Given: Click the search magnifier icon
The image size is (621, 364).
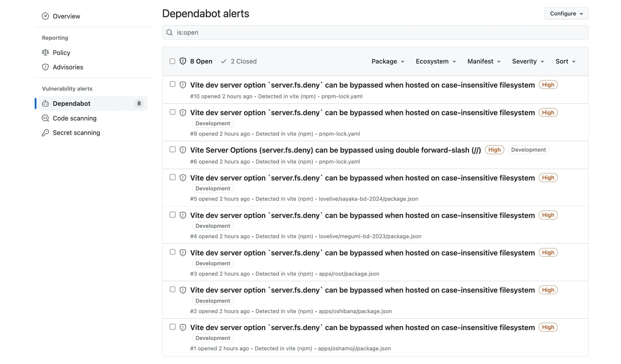Looking at the screenshot, I should [169, 32].
